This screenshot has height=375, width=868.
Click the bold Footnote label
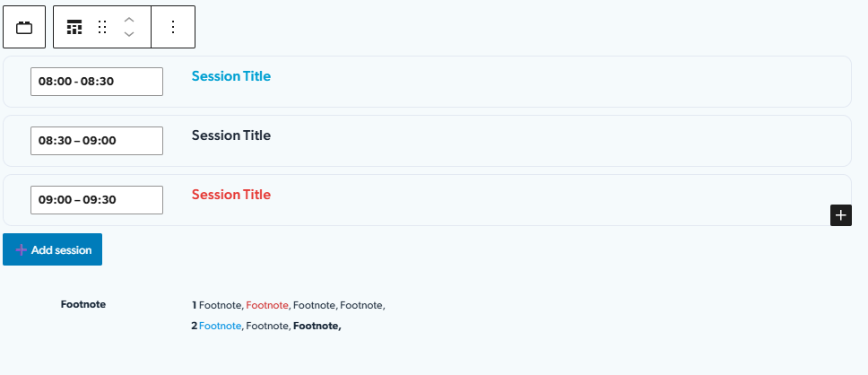coord(83,304)
